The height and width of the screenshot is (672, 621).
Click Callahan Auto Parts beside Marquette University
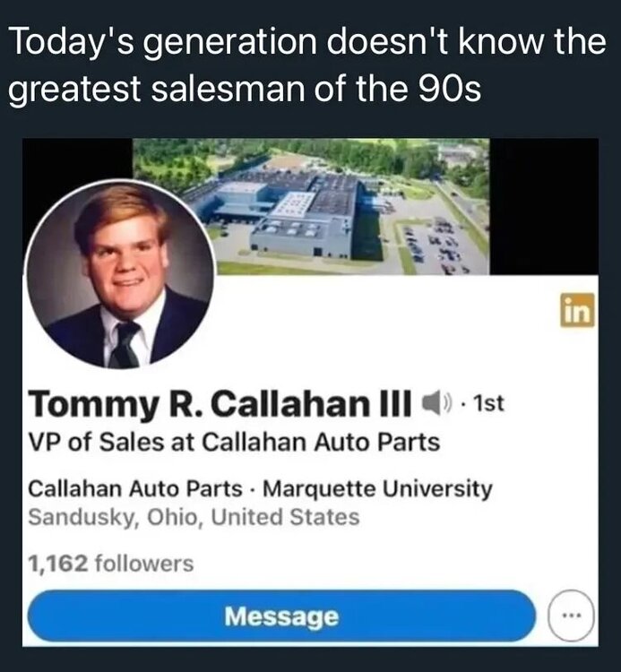(x=135, y=489)
